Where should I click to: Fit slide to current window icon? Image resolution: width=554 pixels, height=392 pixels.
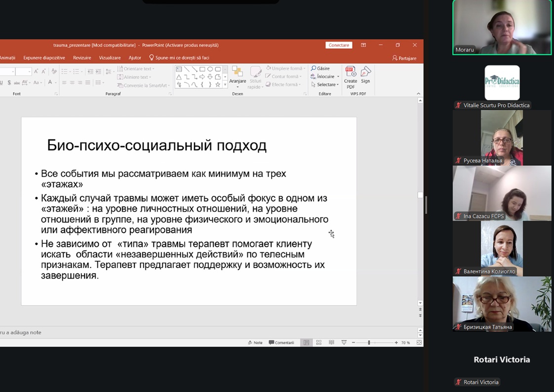tap(419, 343)
